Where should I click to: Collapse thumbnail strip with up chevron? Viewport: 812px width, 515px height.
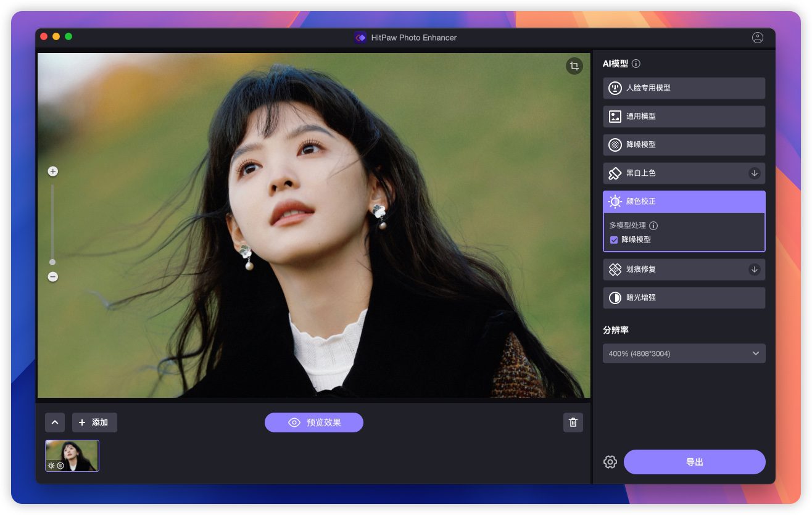click(55, 422)
